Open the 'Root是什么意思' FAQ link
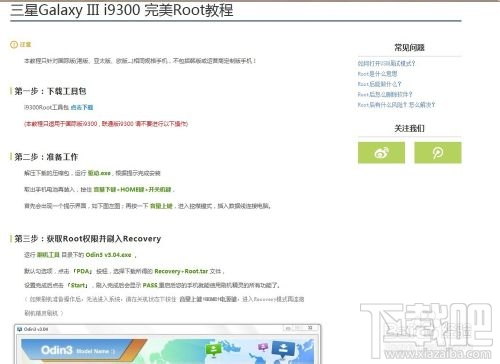The image size is (500, 364). [377, 74]
